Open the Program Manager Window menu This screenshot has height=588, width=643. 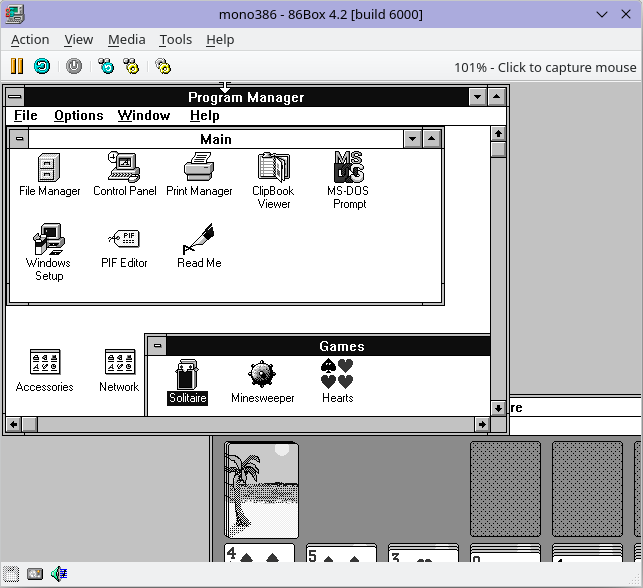click(x=144, y=116)
